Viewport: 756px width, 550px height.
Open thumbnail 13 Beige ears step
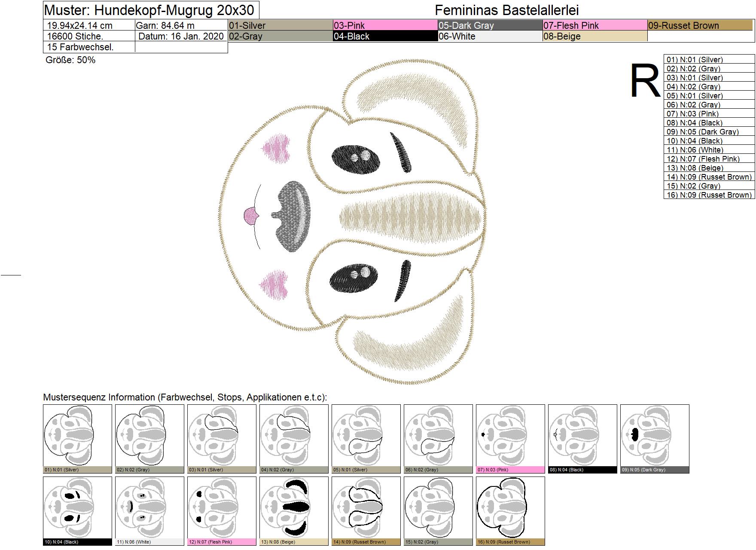[x=294, y=511]
